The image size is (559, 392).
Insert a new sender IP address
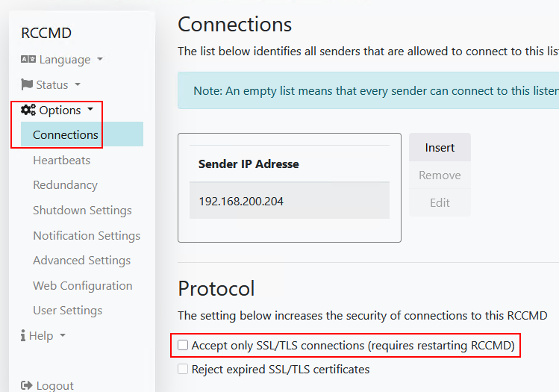[x=440, y=147]
